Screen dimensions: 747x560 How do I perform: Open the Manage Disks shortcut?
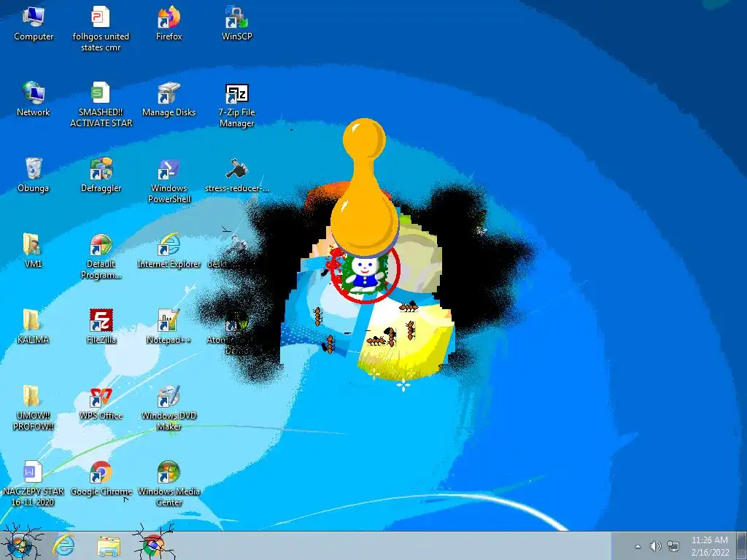pyautogui.click(x=169, y=99)
